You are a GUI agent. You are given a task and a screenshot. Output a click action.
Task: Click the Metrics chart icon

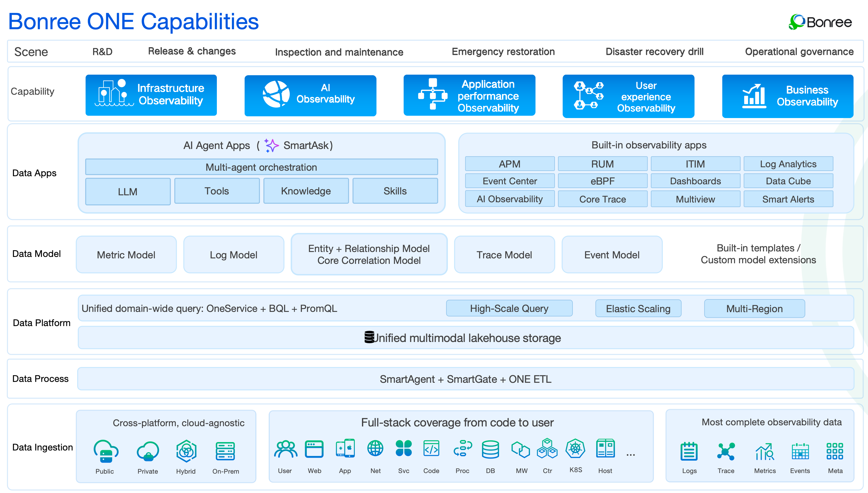(x=765, y=452)
